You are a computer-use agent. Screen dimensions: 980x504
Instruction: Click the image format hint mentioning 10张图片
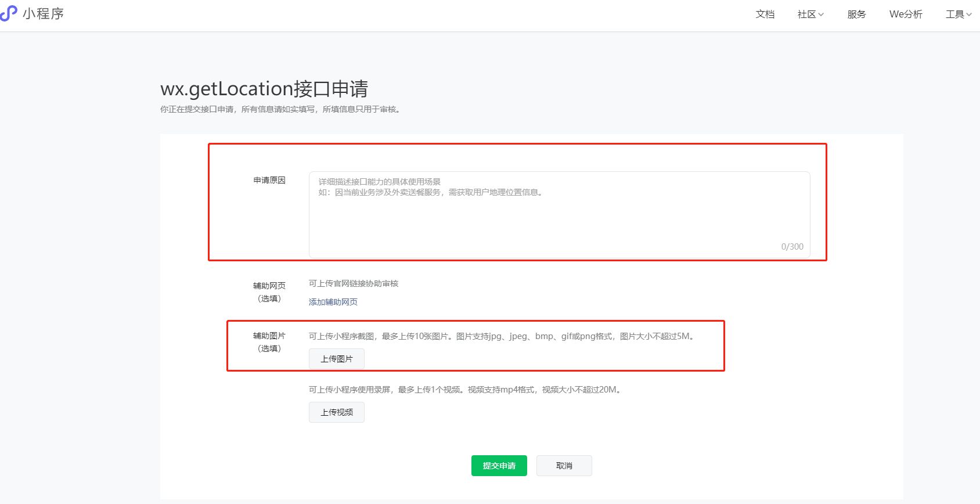tap(502, 336)
